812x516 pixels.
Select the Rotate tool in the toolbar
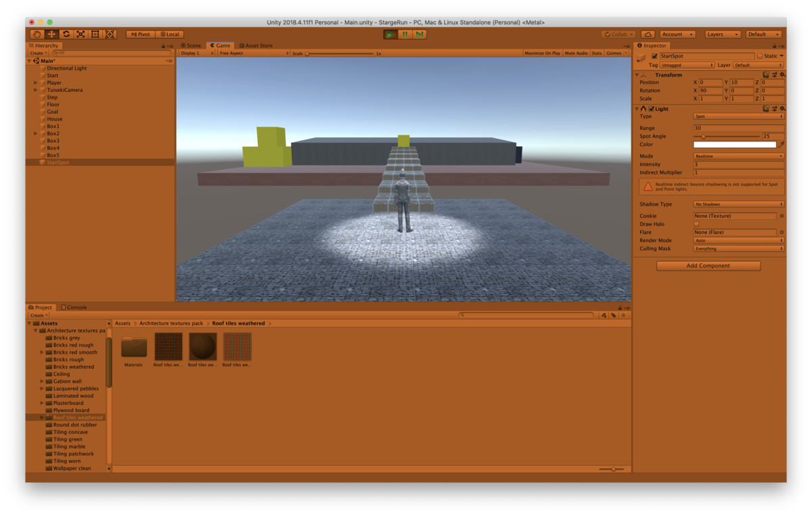(66, 34)
